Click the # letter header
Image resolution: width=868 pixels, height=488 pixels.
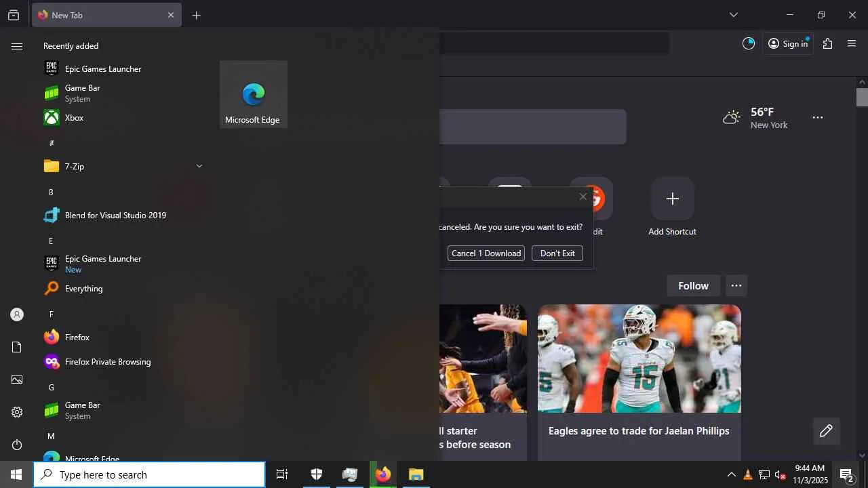coord(52,143)
